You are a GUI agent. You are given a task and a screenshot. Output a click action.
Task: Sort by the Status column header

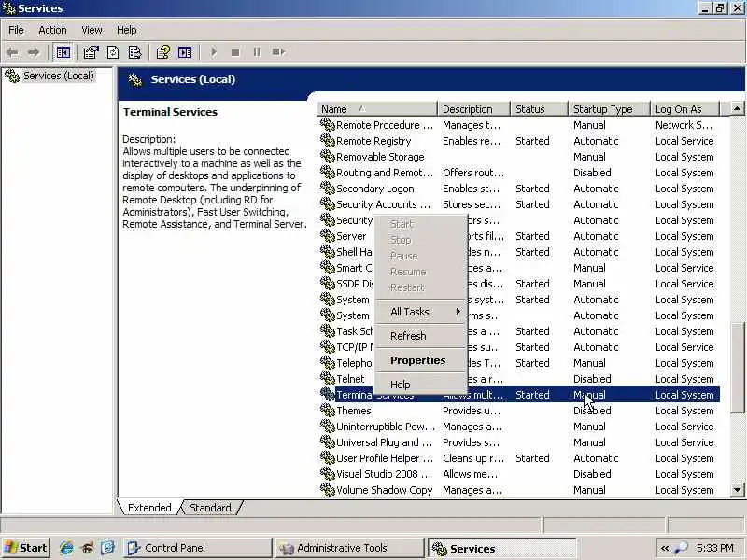pyautogui.click(x=539, y=109)
